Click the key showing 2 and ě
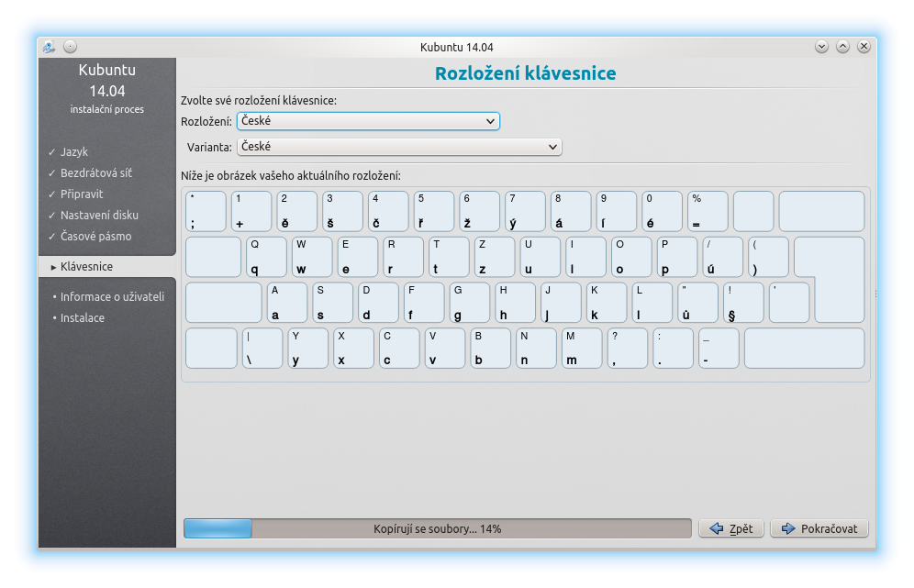Viewport: 914px width, 588px height. click(296, 211)
